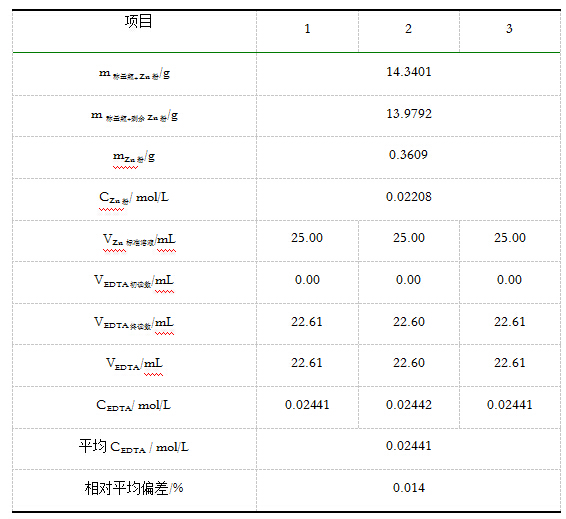Click the 项目 header cell

134,31
